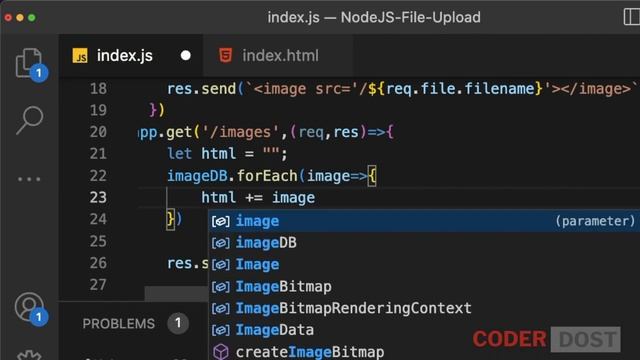Screen dimensions: 640x360
Task: Click the cube icon beside createImageBitmap
Action: tap(221, 351)
